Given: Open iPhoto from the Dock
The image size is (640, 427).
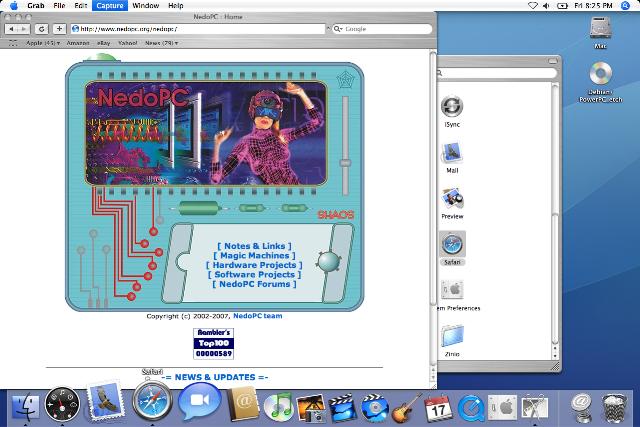Looking at the screenshot, I should click(x=311, y=407).
